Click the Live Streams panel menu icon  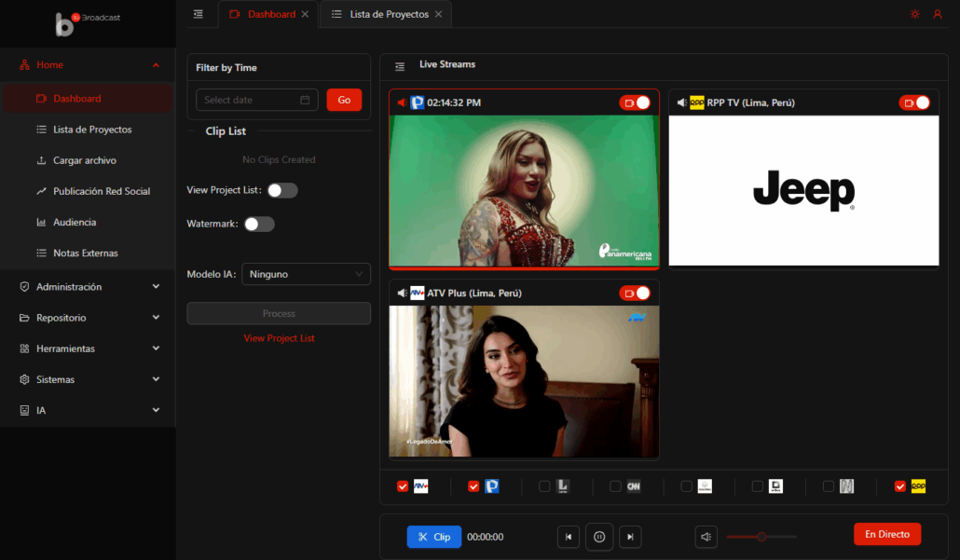[x=400, y=66]
